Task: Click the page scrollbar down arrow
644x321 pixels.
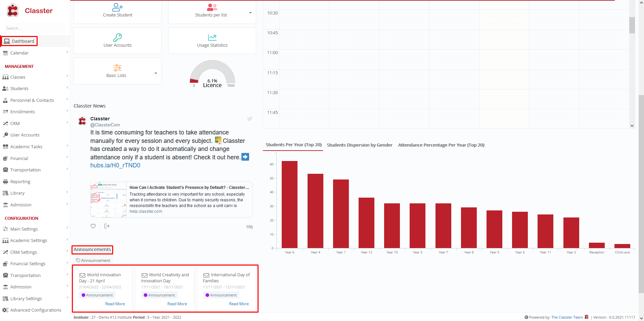Action: [x=641, y=318]
